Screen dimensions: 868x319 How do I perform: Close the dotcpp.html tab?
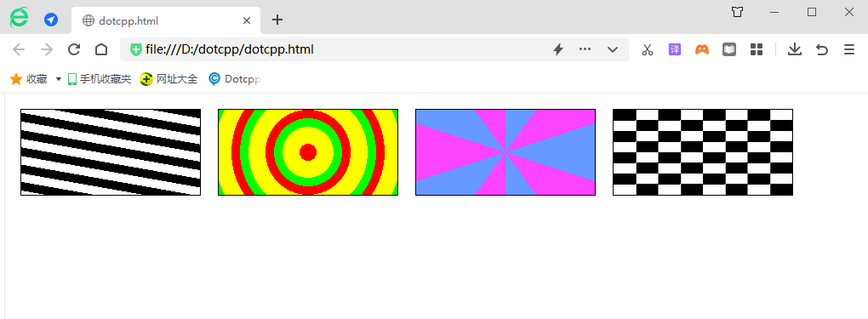247,20
